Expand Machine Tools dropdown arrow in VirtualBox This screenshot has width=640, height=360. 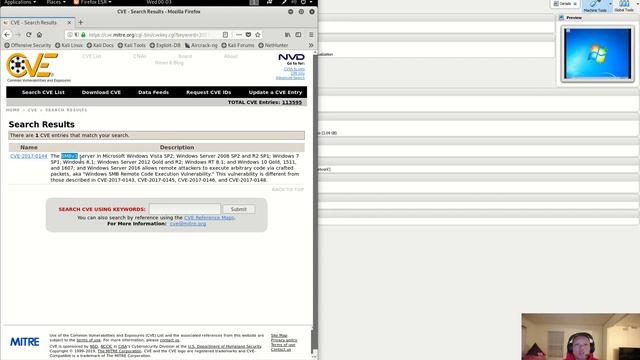610,4
